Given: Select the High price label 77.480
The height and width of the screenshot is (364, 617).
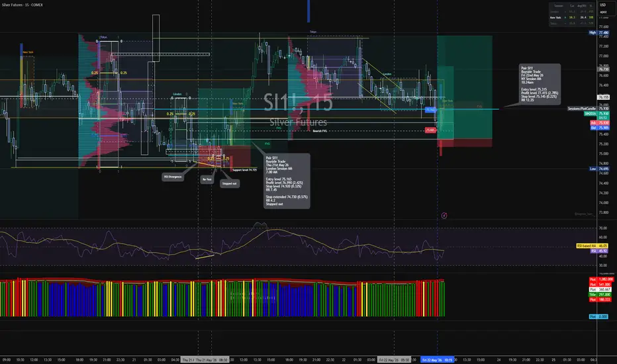Looking at the screenshot, I should (x=599, y=32).
